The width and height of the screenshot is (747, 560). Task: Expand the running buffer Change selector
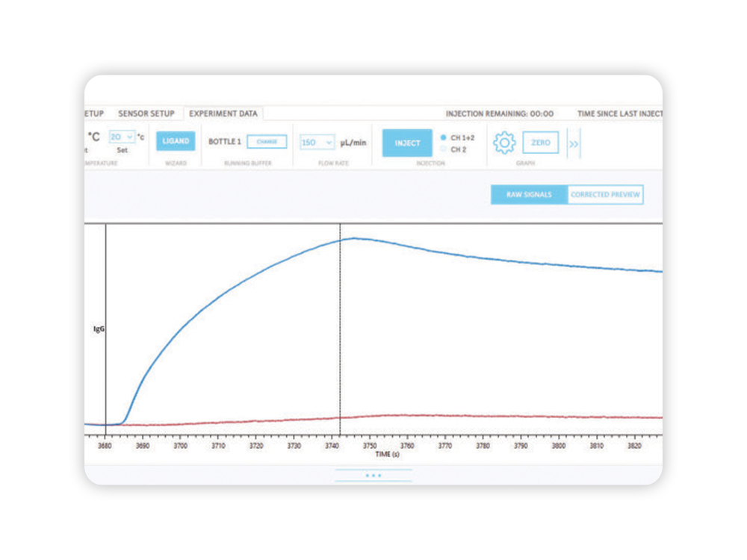click(267, 140)
